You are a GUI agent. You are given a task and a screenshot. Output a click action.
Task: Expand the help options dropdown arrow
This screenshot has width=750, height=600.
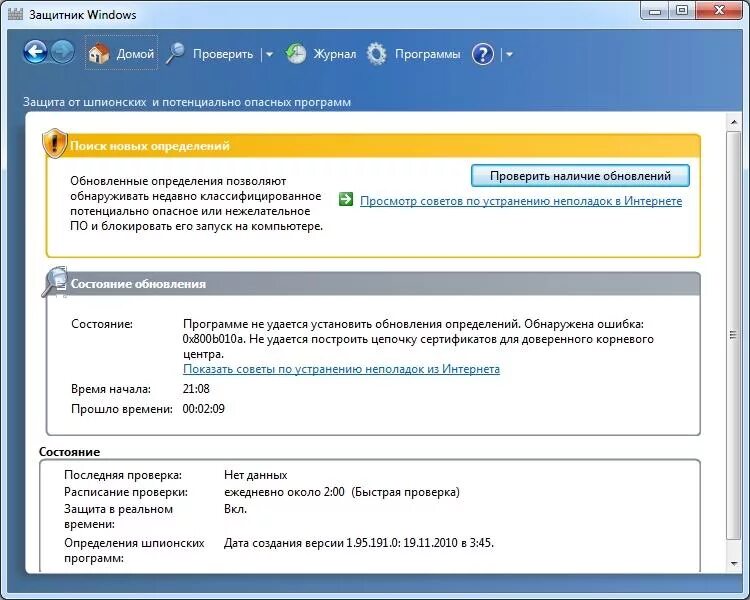coord(509,55)
